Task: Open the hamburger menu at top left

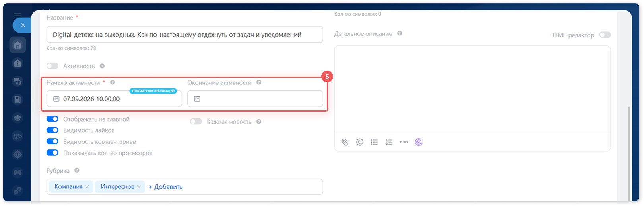Action: click(x=17, y=16)
